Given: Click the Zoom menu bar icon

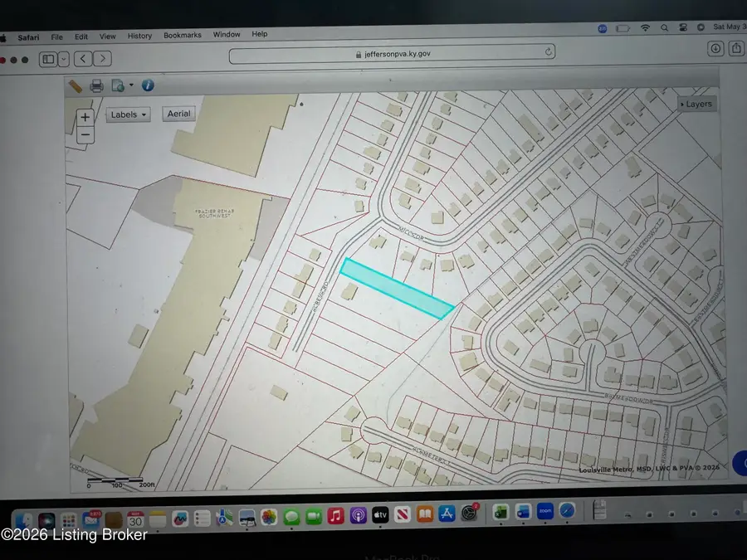Looking at the screenshot, I should pos(603,29).
